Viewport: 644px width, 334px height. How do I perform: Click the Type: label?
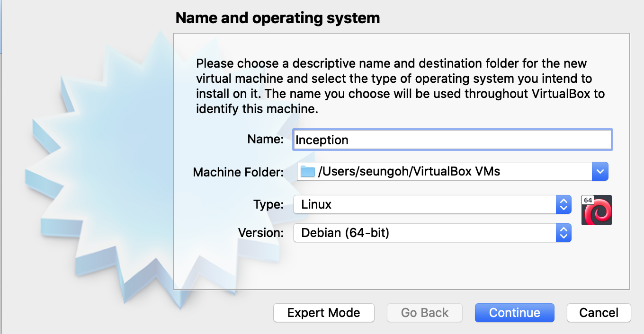pos(268,204)
